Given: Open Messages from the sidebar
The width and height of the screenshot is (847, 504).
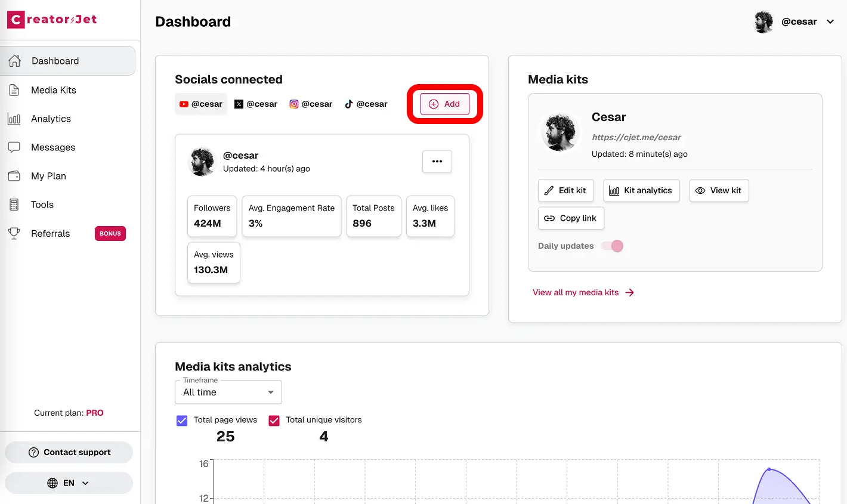Looking at the screenshot, I should (53, 147).
